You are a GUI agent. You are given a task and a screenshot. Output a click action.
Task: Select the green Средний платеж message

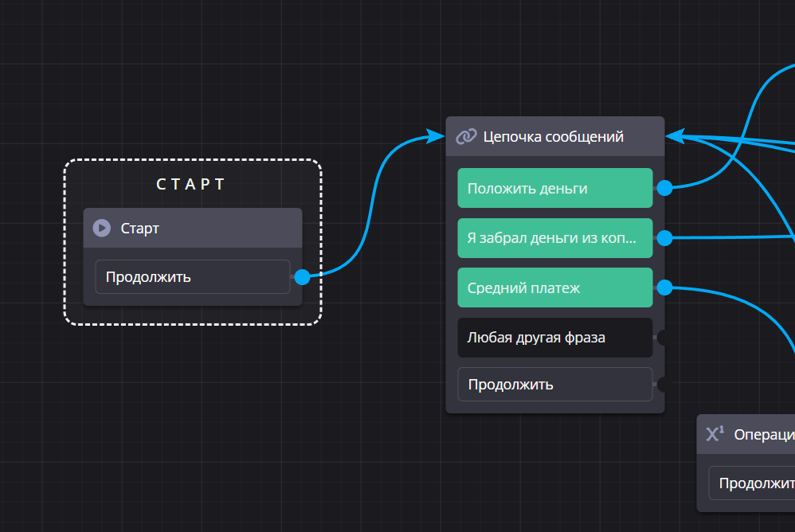coord(554,288)
